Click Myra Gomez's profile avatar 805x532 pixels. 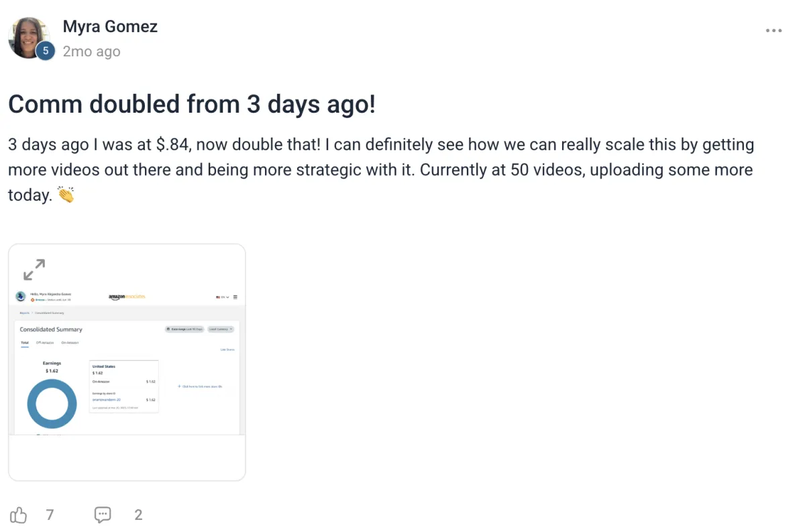click(30, 38)
